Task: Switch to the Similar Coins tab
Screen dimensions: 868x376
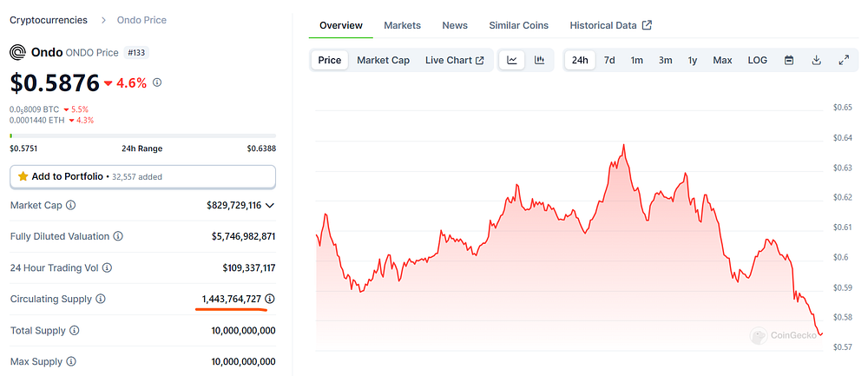Action: pyautogui.click(x=519, y=25)
